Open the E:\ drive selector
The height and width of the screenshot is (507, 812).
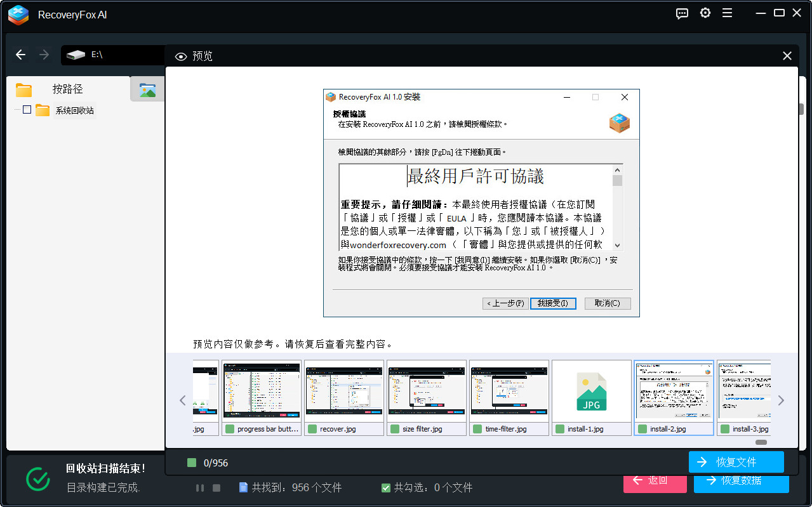(112, 55)
